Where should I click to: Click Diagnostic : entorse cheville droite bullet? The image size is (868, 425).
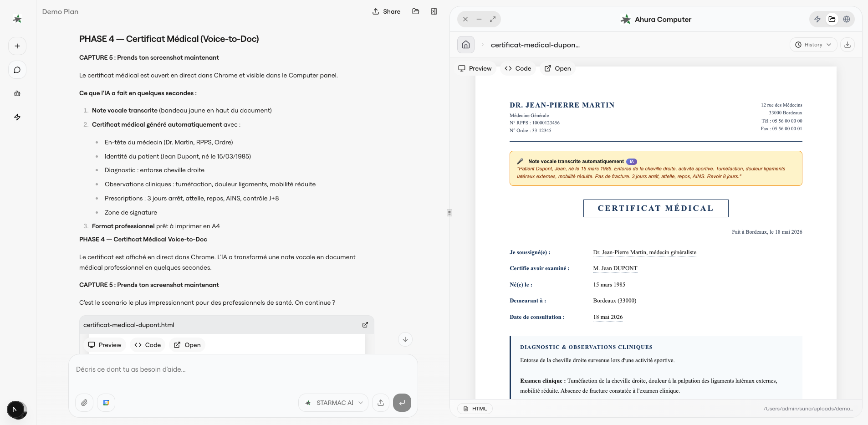coord(154,170)
